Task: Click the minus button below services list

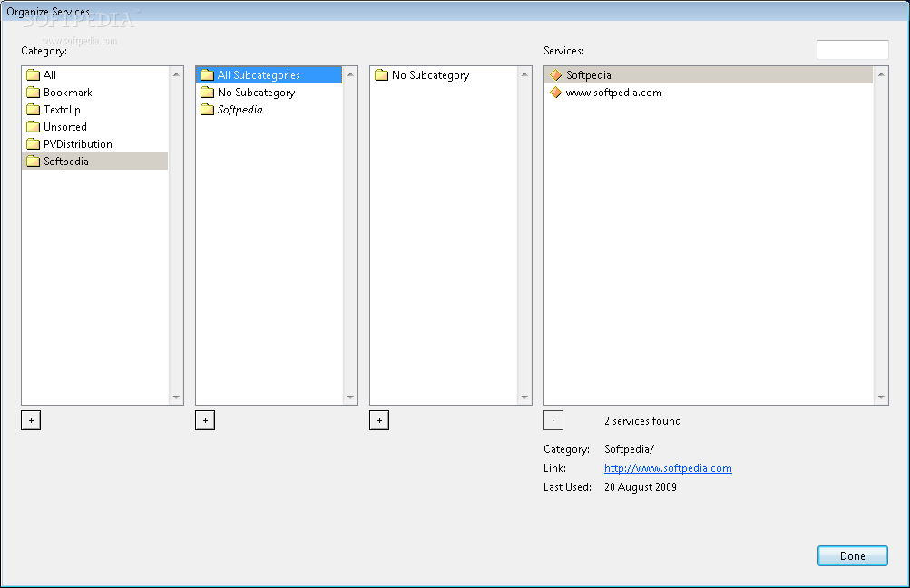Action: pos(553,420)
